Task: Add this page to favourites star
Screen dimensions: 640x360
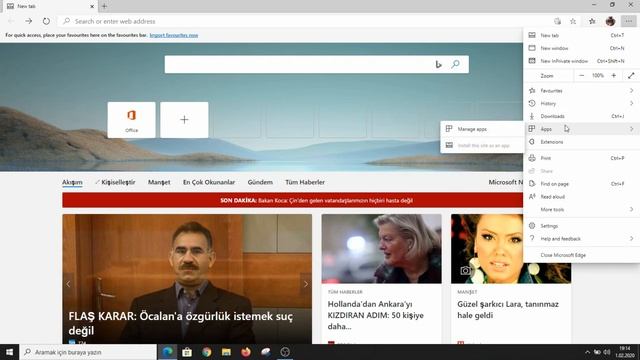Action: pos(573,21)
